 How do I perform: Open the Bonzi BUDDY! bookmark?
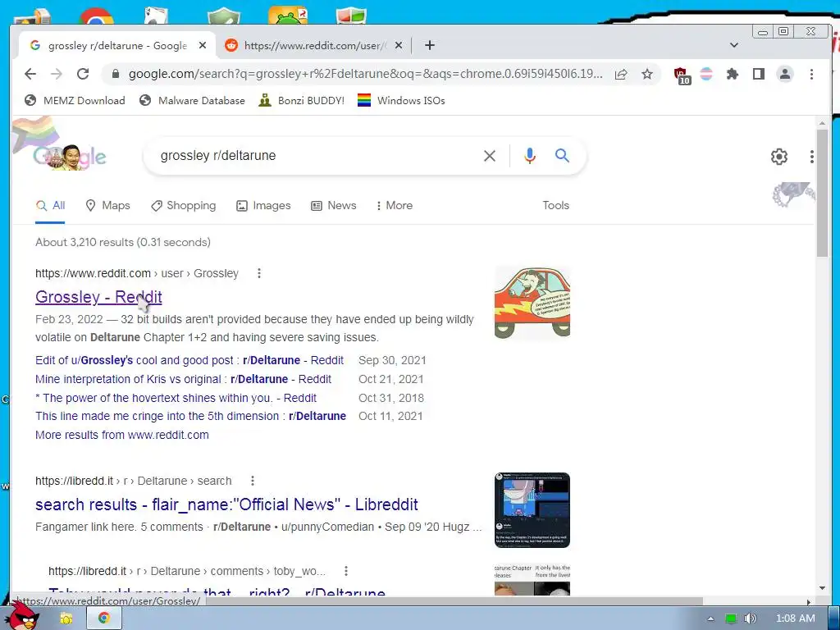tap(302, 101)
